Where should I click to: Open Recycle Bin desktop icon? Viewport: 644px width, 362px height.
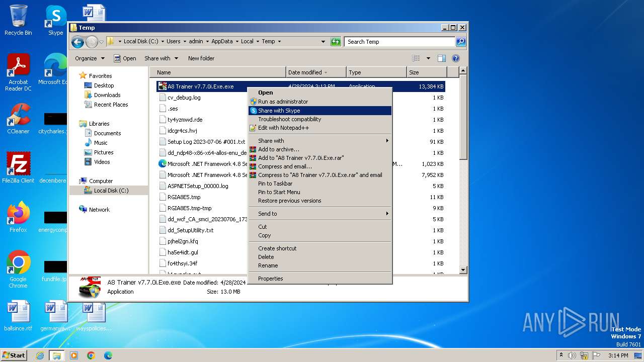[18, 20]
